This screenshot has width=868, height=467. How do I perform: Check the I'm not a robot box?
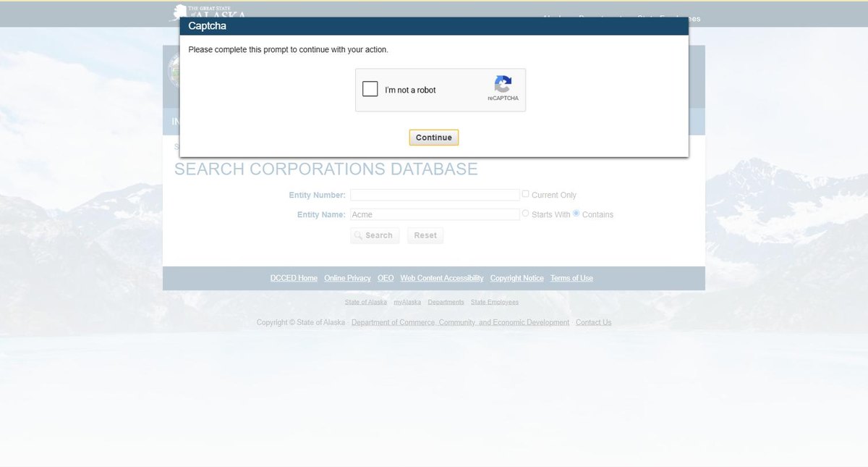370,90
